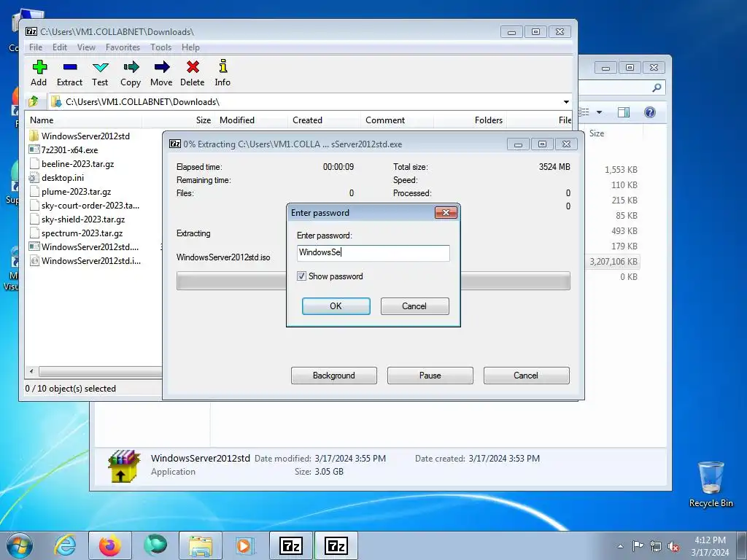Expand the 7-Zip address bar dropdown
Viewport: 747px width, 560px height.
click(x=566, y=102)
